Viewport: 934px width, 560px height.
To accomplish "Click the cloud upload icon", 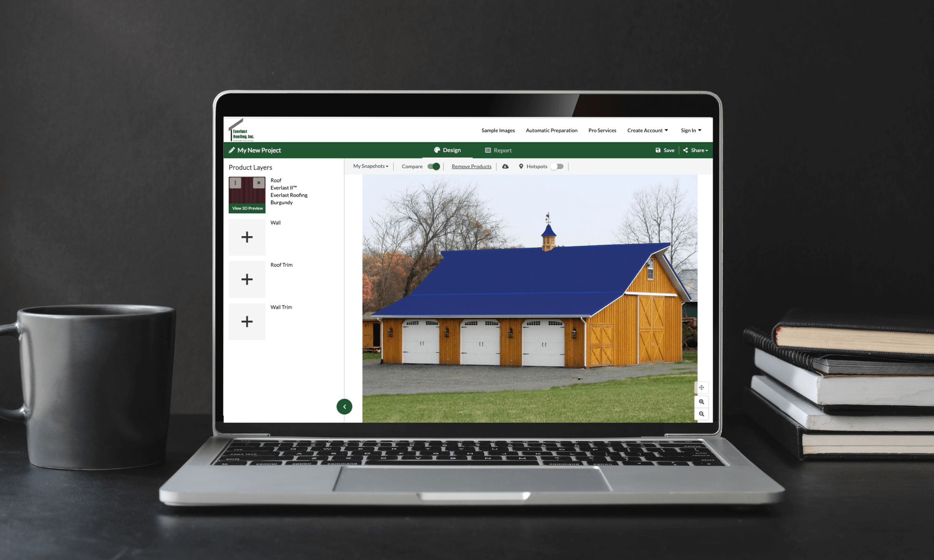I will coord(505,166).
